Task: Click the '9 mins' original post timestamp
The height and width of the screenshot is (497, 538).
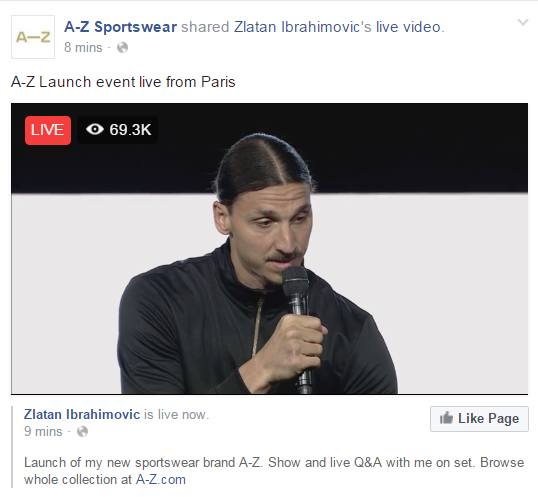Action: coord(43,431)
